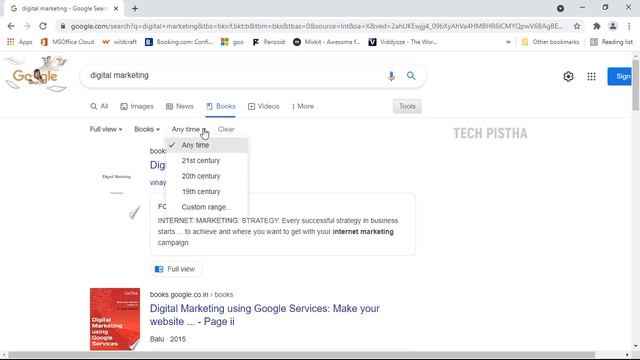The width and height of the screenshot is (640, 360).
Task: Reload the page with the refresh icon
Action: 43,26
